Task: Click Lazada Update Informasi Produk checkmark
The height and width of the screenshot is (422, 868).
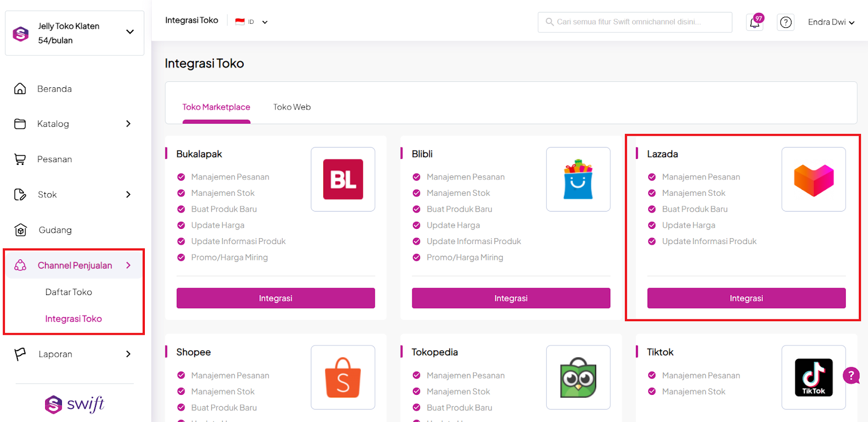Action: point(652,241)
